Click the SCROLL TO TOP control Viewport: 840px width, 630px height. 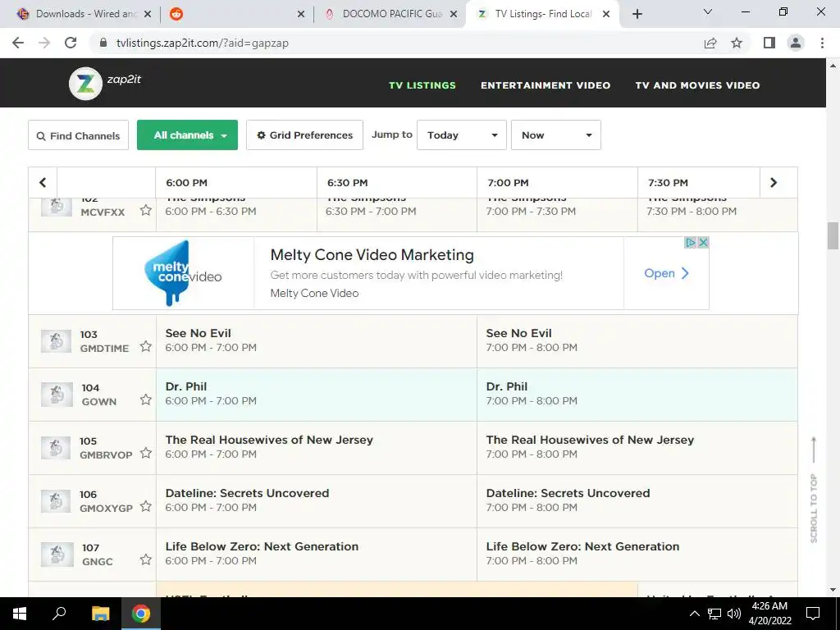click(x=814, y=490)
